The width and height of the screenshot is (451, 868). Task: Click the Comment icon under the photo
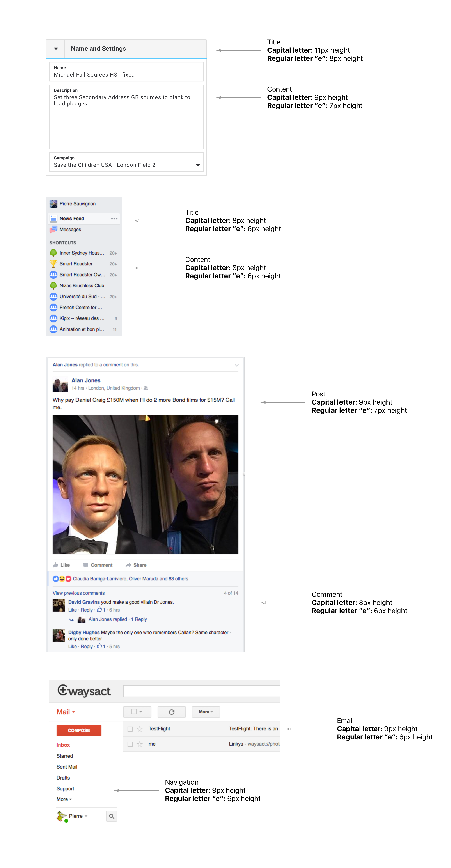pyautogui.click(x=86, y=565)
